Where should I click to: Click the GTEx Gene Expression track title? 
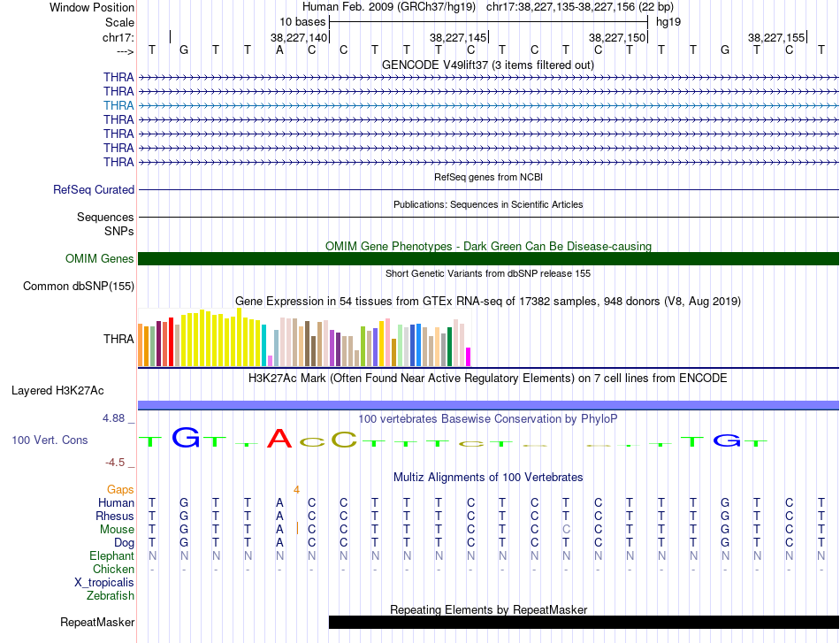coord(488,301)
